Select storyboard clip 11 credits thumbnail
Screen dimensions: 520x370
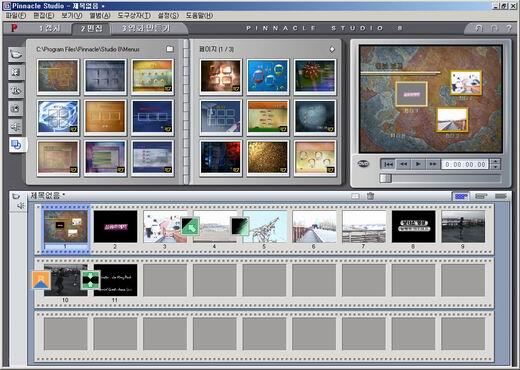(x=115, y=280)
